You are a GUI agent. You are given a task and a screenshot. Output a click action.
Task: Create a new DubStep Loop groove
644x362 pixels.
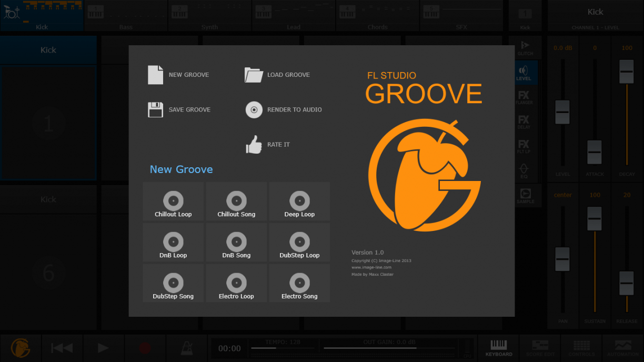point(299,242)
